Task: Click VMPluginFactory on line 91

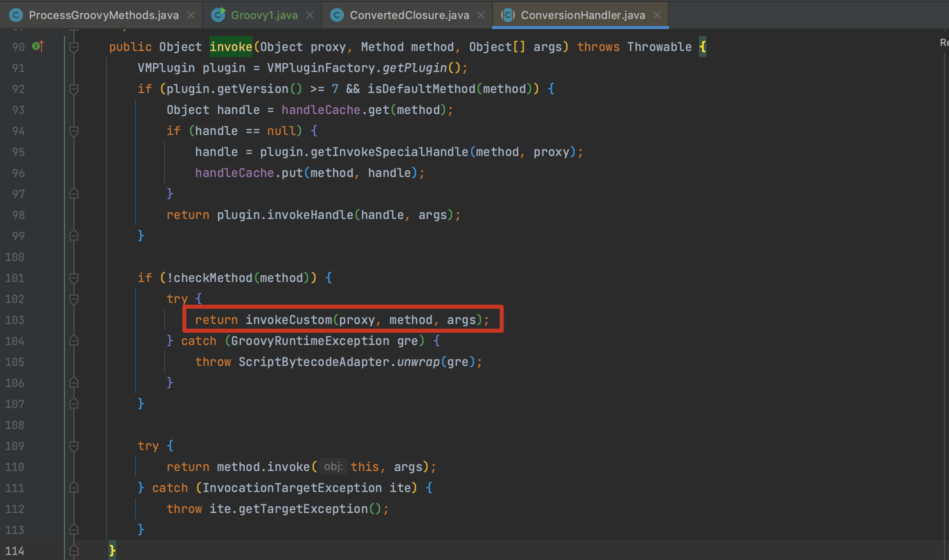Action: [321, 68]
